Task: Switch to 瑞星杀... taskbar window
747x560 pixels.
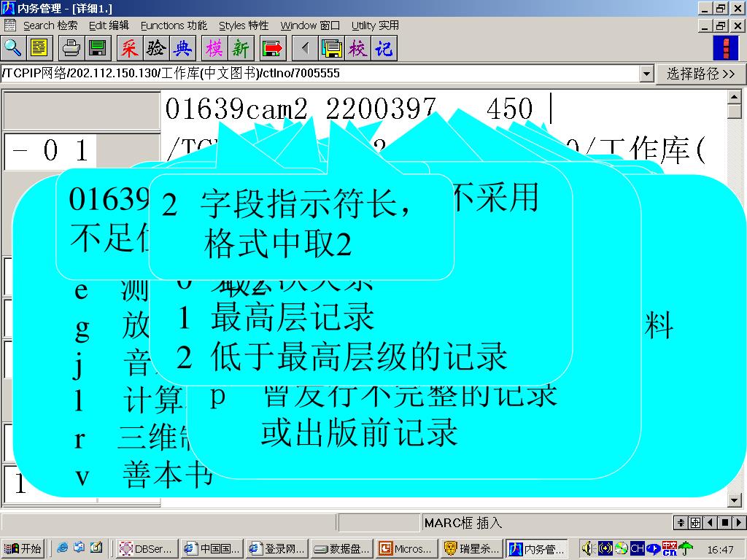Action: [x=471, y=548]
